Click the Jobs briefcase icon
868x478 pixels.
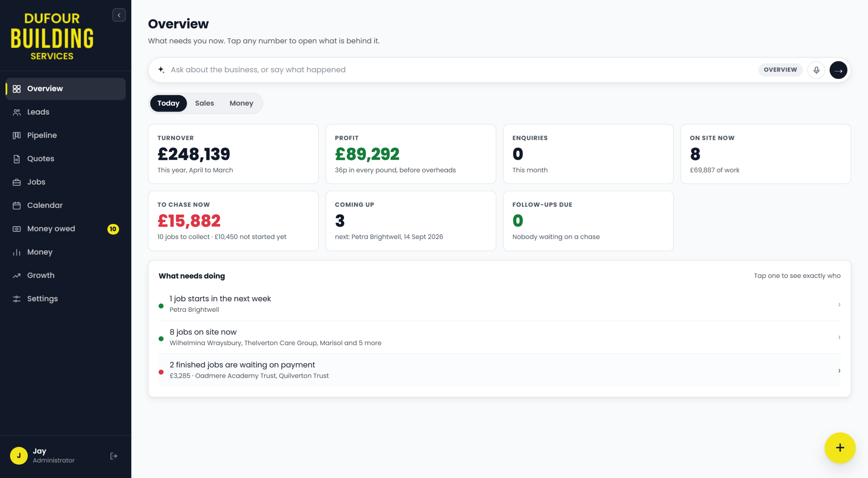pos(17,182)
